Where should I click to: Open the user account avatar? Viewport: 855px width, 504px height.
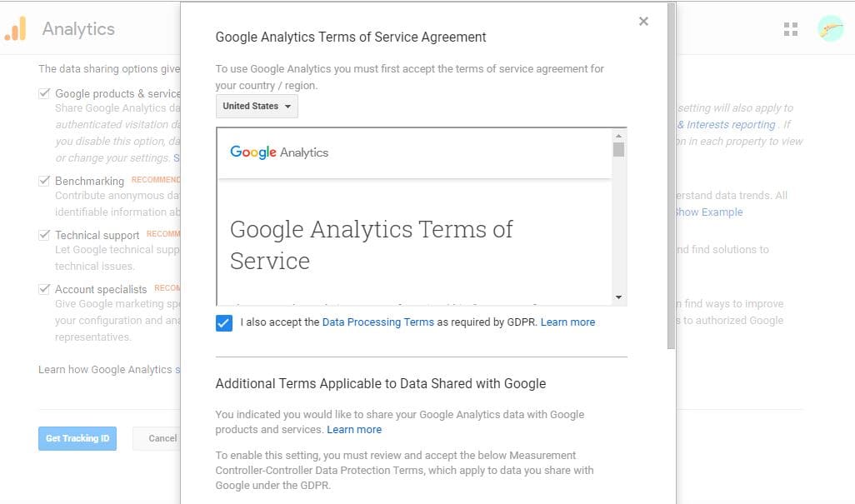[x=830, y=29]
